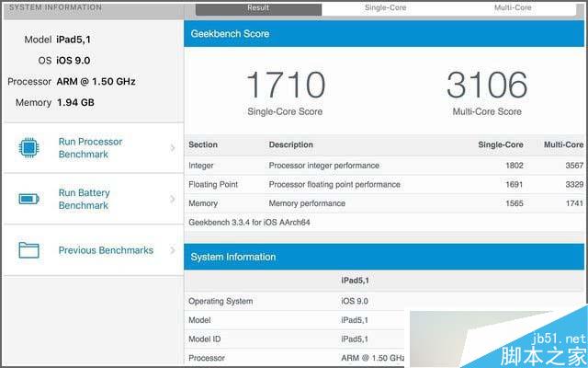Click Floating Point multi-core value 3329

[x=574, y=185]
